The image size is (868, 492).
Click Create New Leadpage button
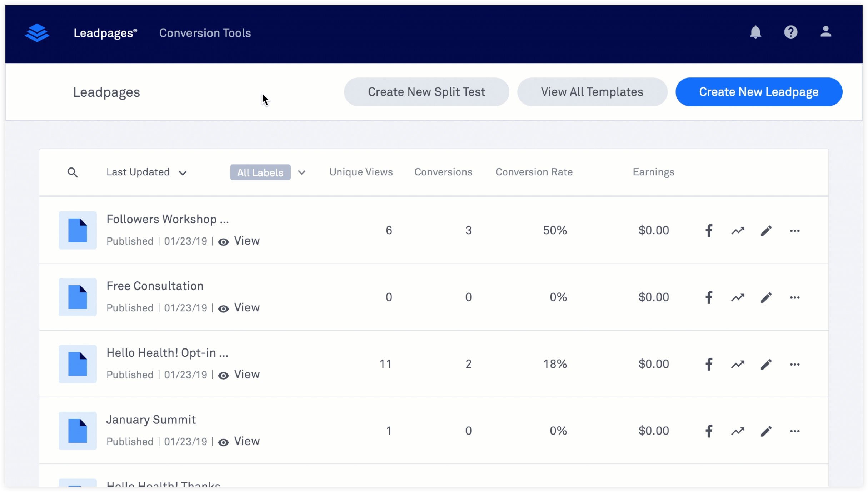click(759, 92)
